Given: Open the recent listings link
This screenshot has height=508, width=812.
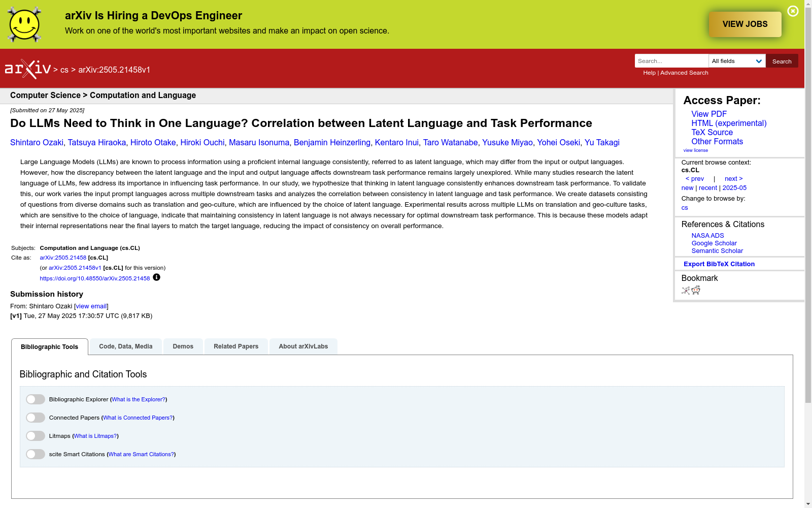Looking at the screenshot, I should tap(708, 188).
